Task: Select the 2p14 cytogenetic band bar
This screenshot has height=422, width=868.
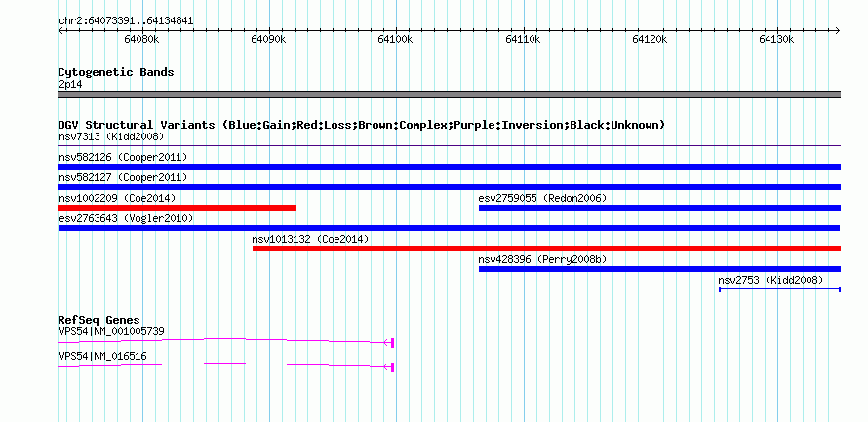Action: [449, 95]
